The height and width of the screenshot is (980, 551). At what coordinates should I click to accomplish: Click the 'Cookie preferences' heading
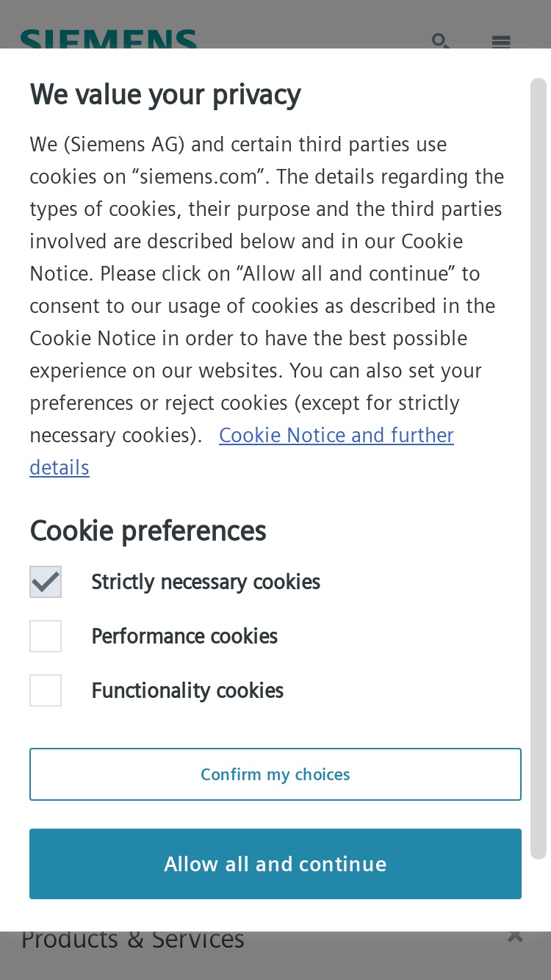pyautogui.click(x=148, y=530)
